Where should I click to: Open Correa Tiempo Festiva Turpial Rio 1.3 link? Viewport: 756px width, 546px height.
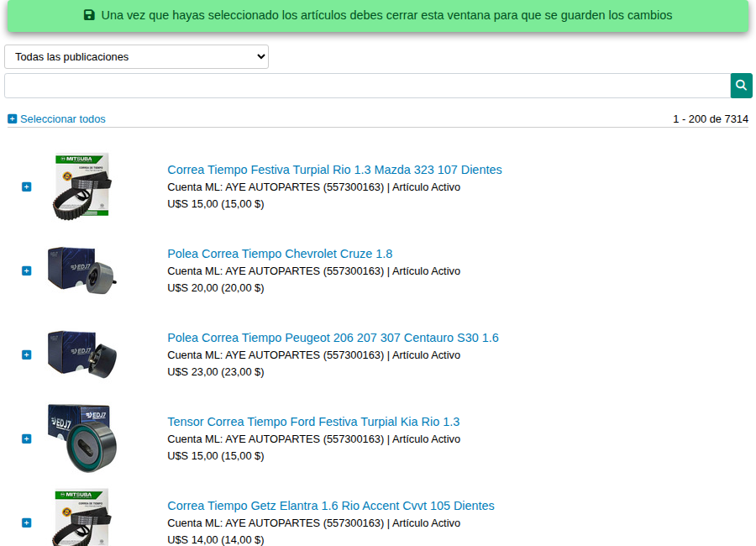pos(334,170)
